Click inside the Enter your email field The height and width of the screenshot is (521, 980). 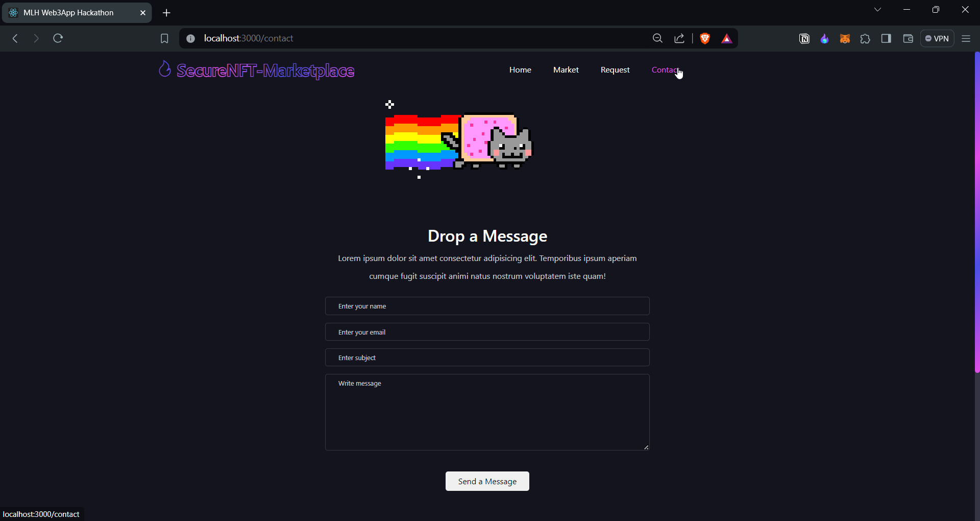487,331
